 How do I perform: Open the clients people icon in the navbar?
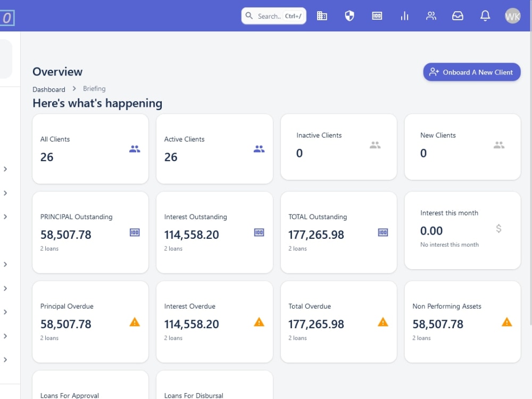(431, 15)
